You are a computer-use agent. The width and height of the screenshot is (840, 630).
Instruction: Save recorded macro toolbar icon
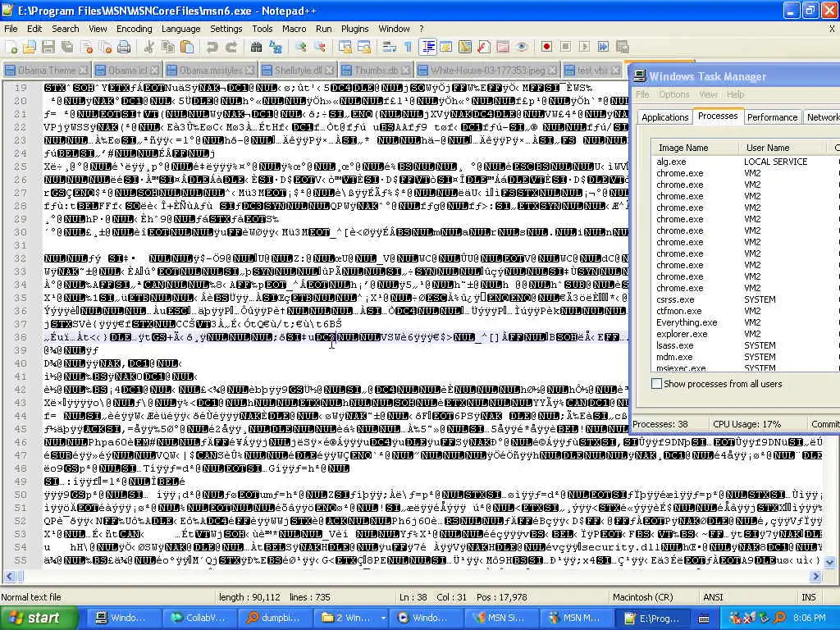click(x=622, y=47)
